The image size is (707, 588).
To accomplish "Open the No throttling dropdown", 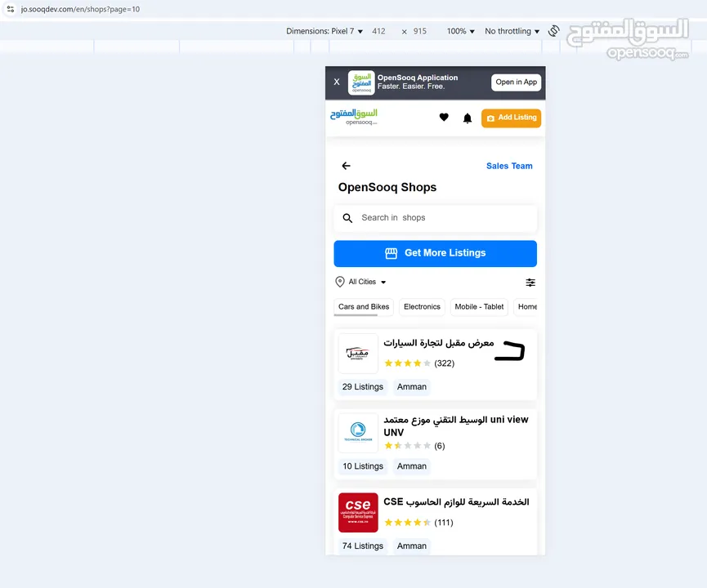I will [512, 31].
